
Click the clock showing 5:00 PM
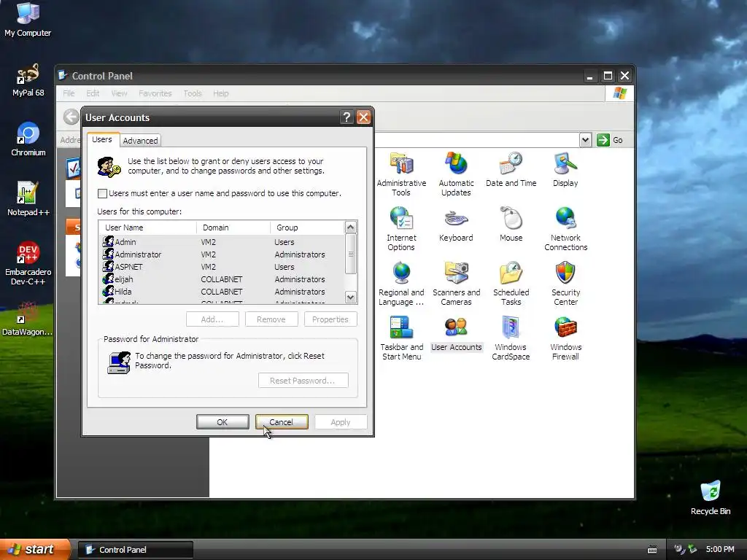tap(720, 549)
